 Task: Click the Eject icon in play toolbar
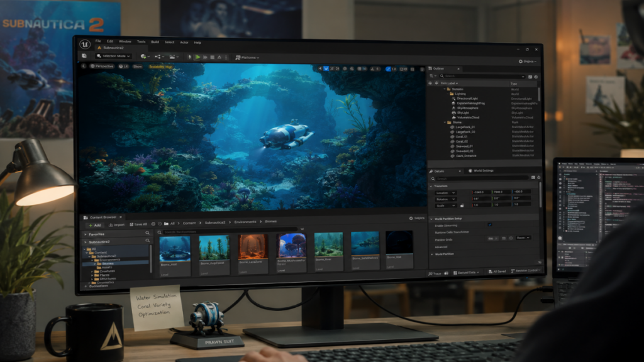pyautogui.click(x=219, y=57)
